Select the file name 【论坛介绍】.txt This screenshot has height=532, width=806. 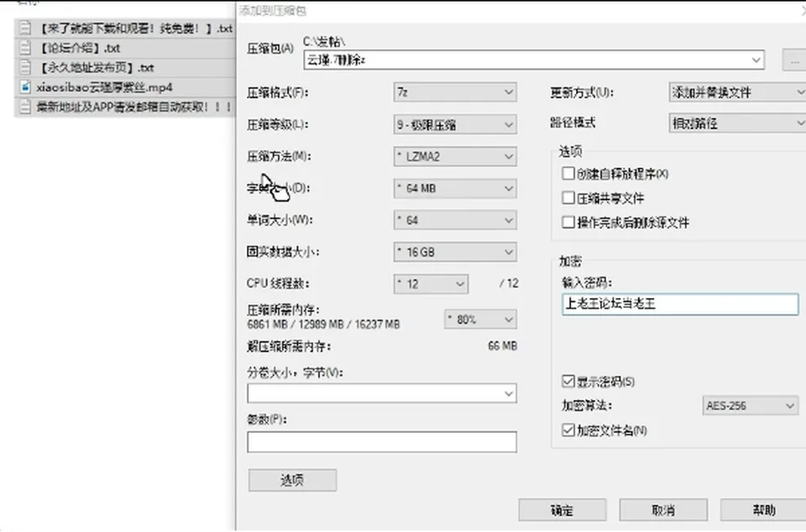pyautogui.click(x=81, y=49)
